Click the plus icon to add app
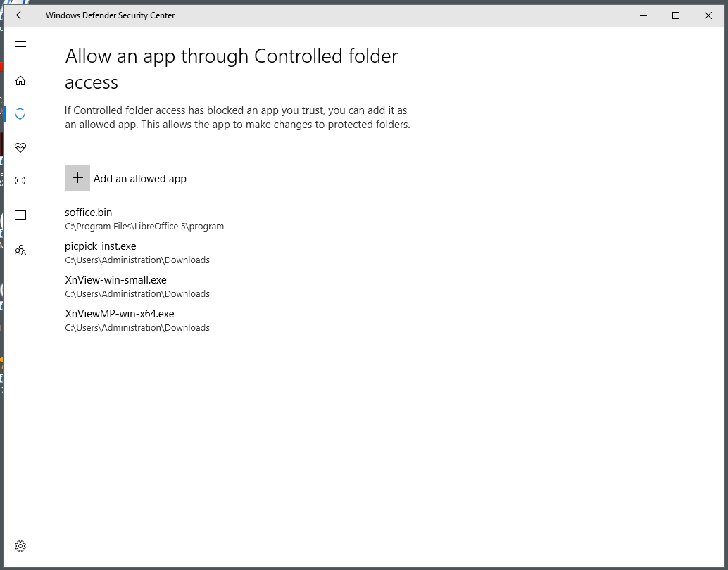This screenshot has width=728, height=570. [77, 178]
